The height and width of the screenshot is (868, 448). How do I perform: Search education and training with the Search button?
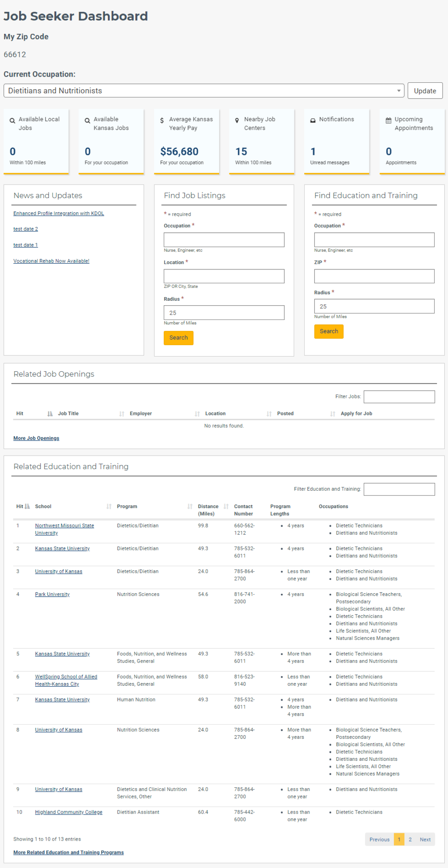point(329,331)
